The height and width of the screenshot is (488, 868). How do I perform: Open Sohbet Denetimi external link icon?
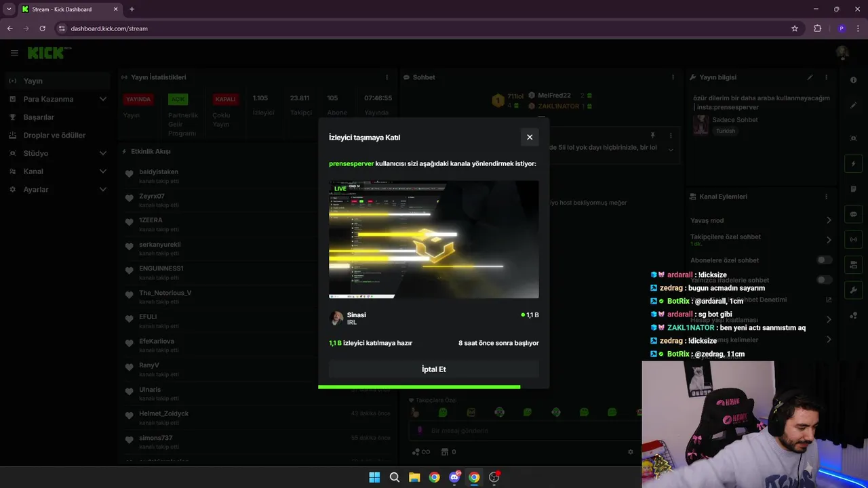(829, 300)
